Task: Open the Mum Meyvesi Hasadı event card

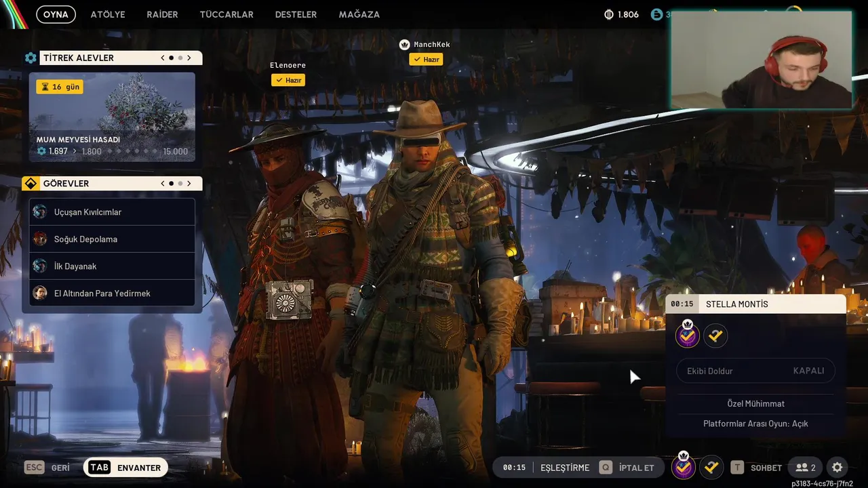Action: [112, 117]
